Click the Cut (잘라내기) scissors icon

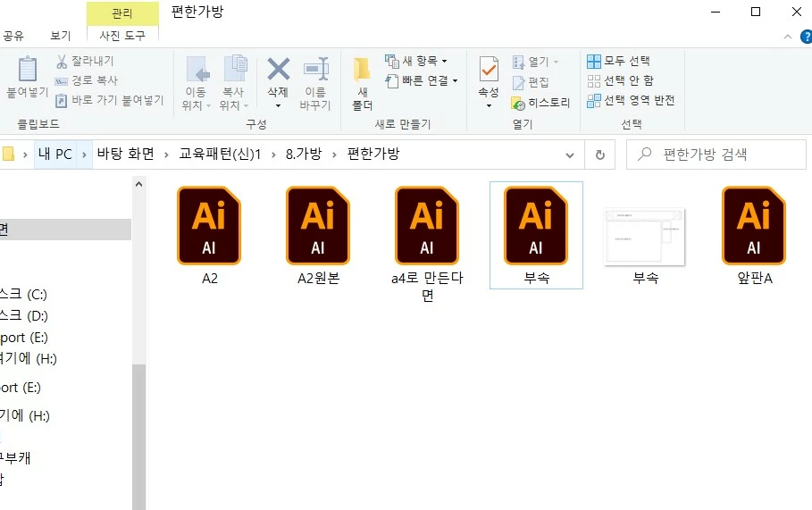click(62, 61)
